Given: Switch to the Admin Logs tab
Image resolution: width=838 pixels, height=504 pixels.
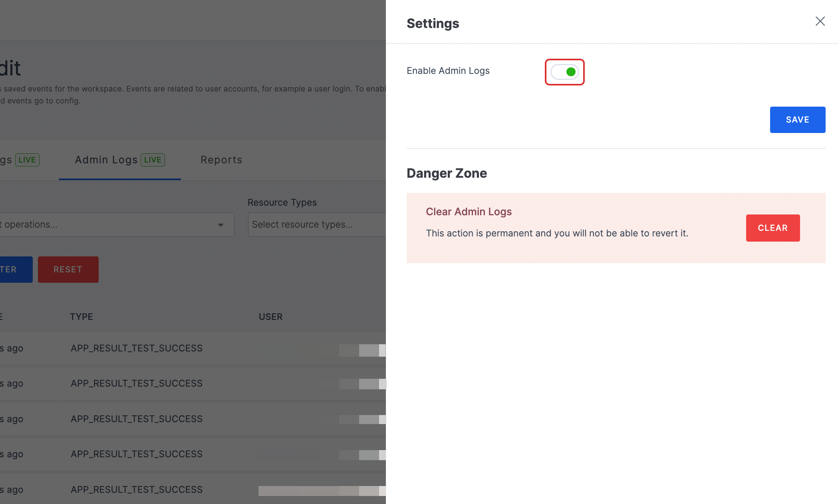Looking at the screenshot, I should [x=119, y=160].
